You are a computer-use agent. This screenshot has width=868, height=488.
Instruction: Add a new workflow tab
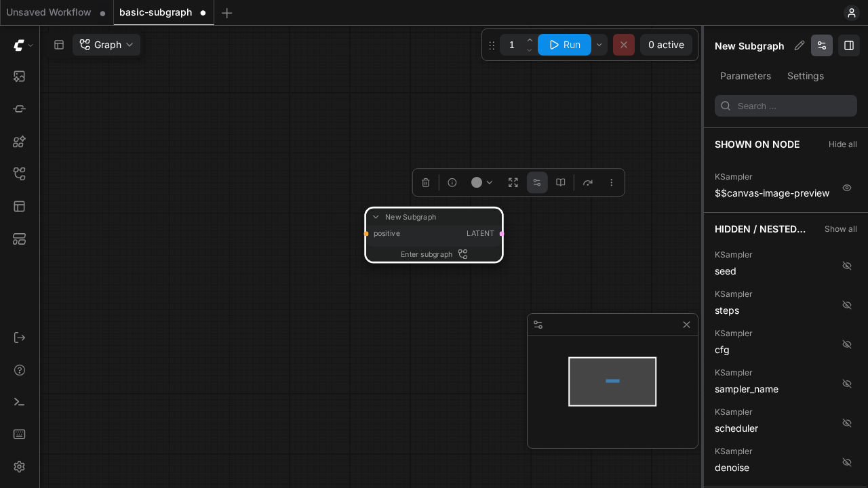(x=227, y=13)
